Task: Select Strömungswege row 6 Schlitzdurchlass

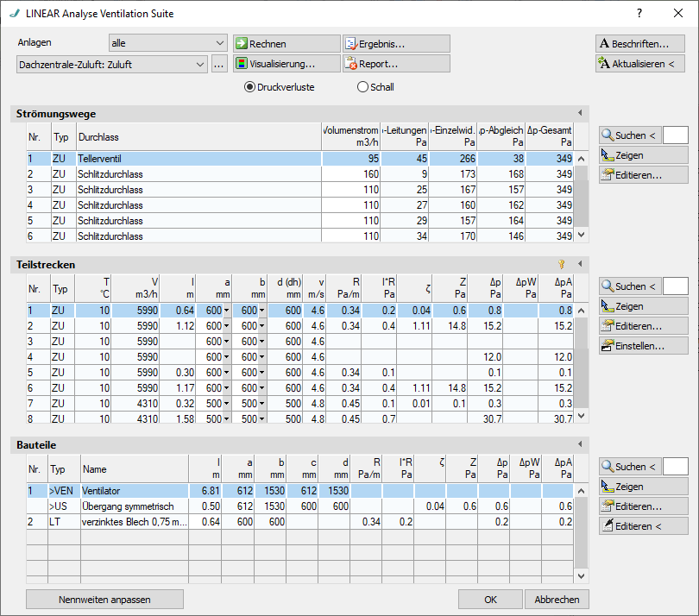Action: click(x=300, y=236)
